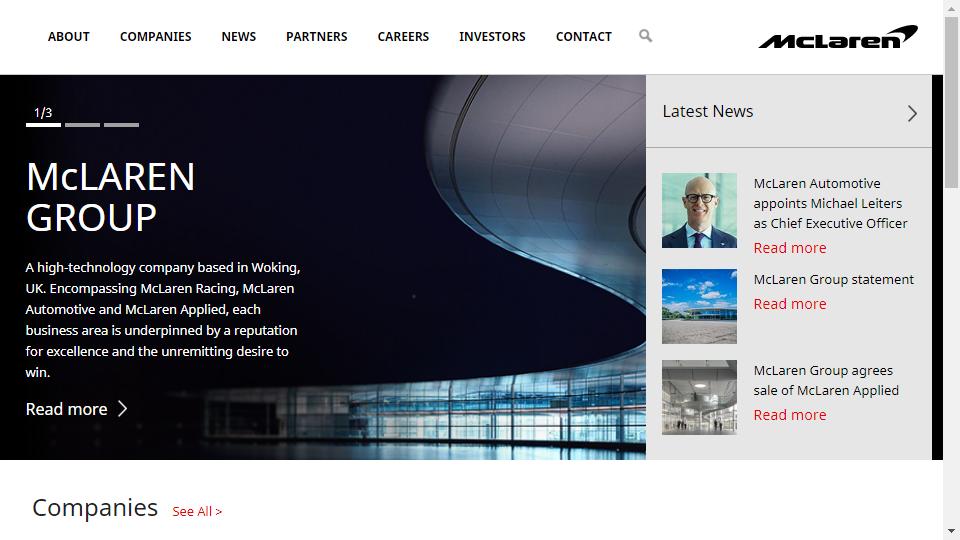Open the Contact page
The width and height of the screenshot is (960, 540).
point(583,37)
